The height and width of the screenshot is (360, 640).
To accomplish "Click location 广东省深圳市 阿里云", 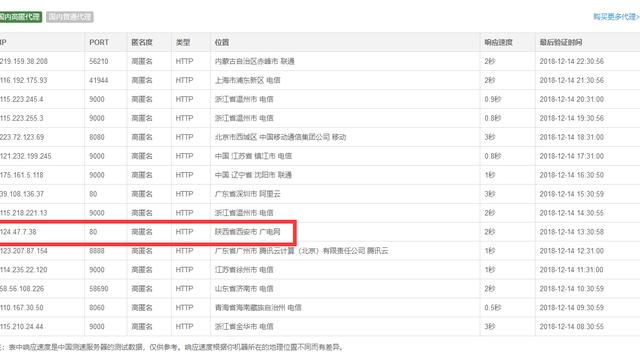I will [247, 194].
